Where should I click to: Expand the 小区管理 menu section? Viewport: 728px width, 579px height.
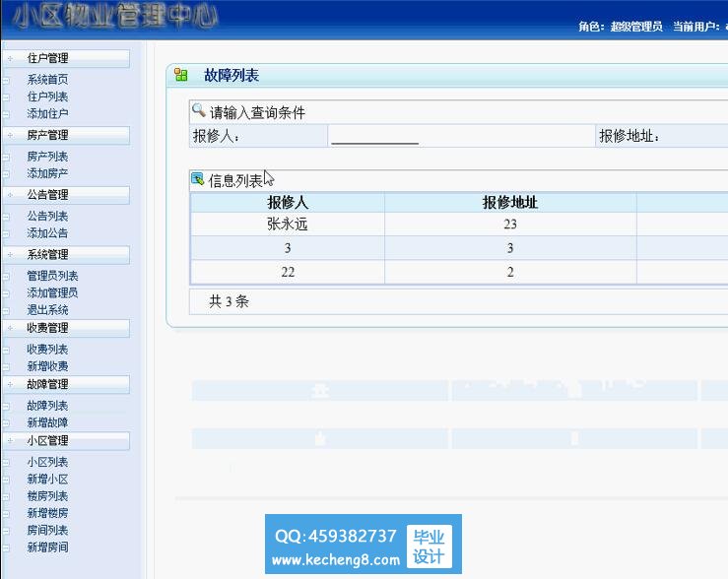click(x=66, y=441)
